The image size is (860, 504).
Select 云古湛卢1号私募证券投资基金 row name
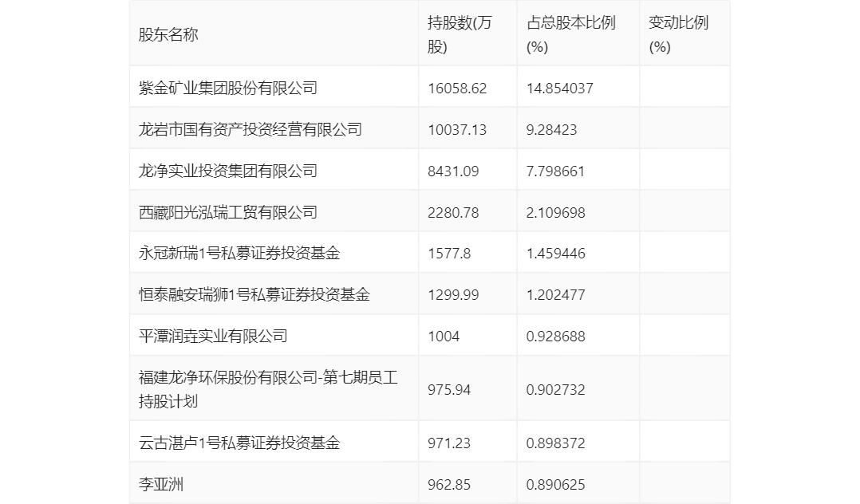239,443
